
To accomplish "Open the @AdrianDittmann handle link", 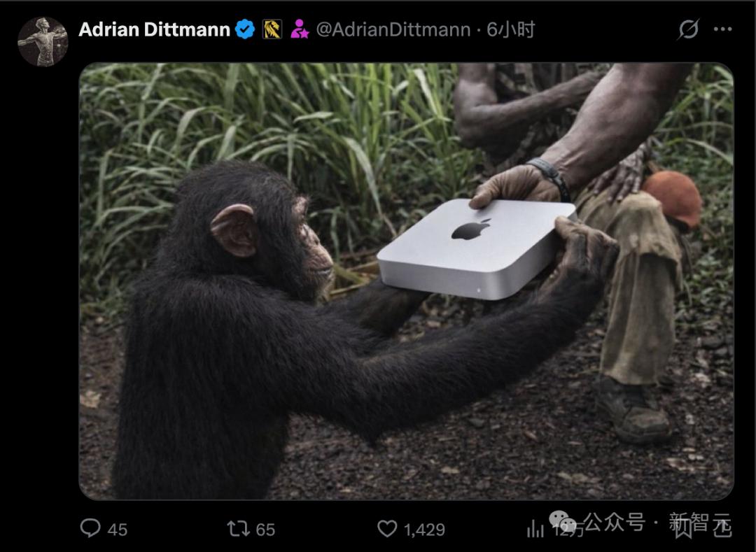I will point(393,29).
